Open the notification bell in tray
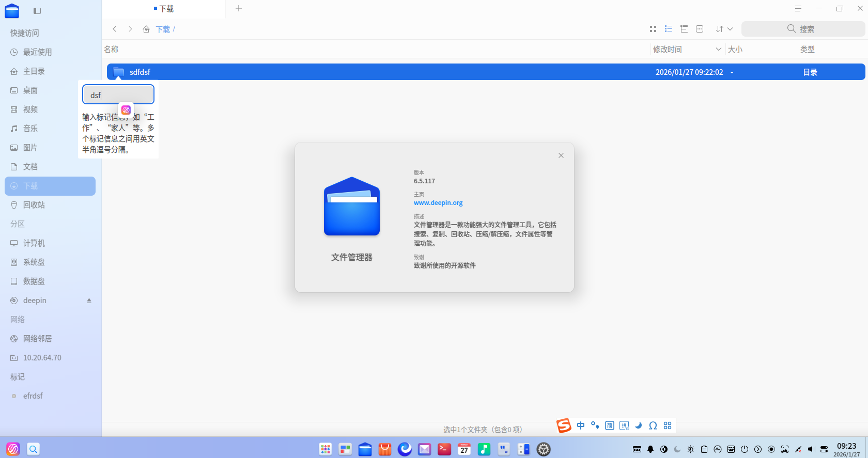 tap(650, 449)
